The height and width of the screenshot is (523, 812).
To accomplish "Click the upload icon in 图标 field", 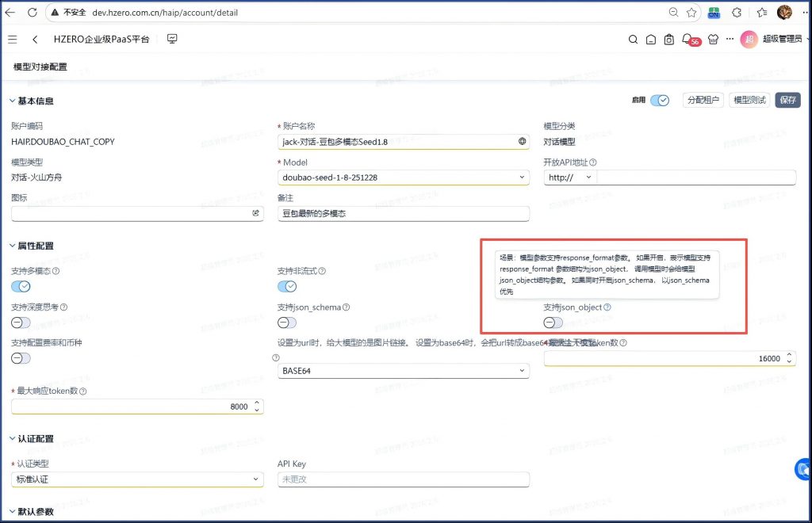I will click(x=255, y=213).
